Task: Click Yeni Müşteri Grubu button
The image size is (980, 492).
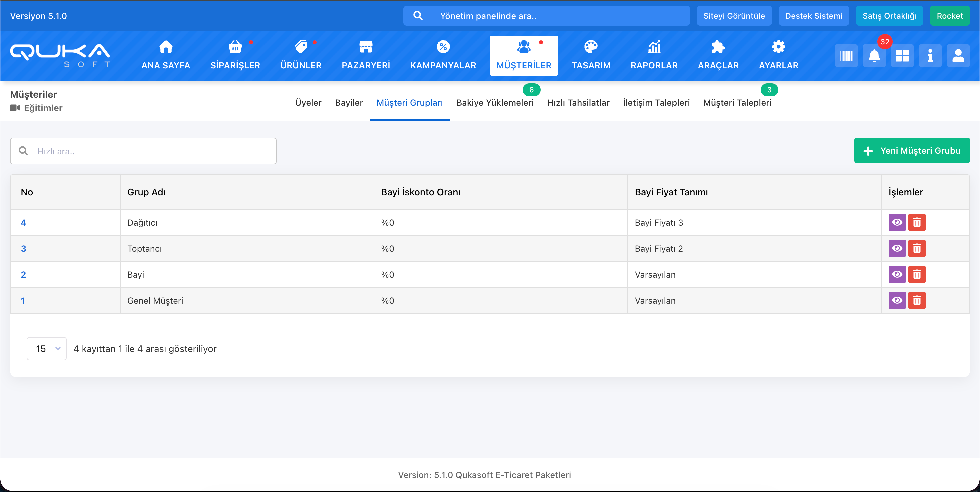Action: click(912, 151)
